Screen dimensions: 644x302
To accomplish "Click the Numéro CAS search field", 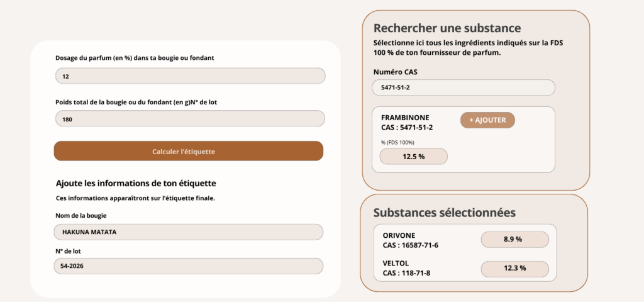I will [x=463, y=87].
